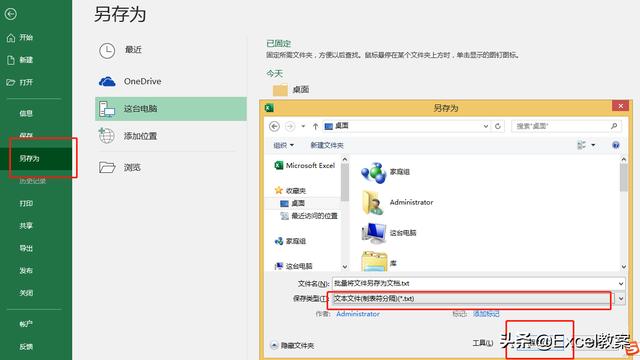Open the 打开 sidebar item

20,82
